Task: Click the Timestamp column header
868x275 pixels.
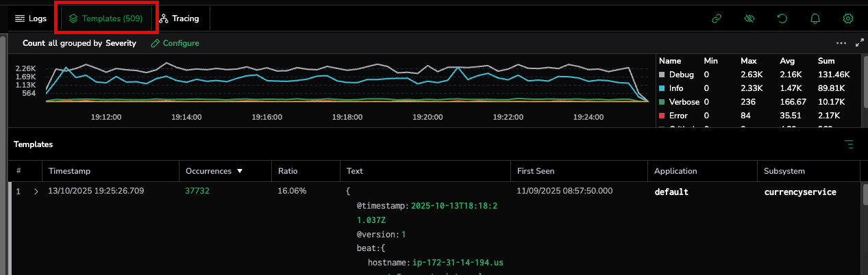Action: [x=69, y=171]
